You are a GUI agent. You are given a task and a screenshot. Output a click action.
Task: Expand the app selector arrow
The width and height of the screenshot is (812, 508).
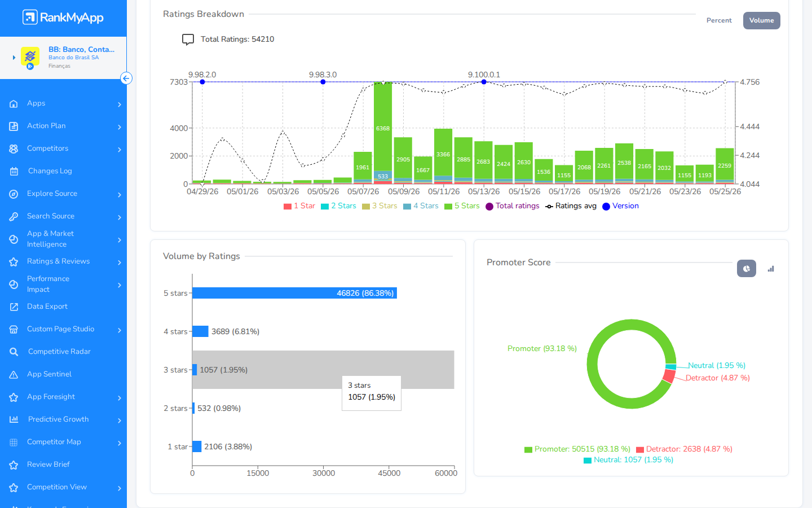pos(14,58)
